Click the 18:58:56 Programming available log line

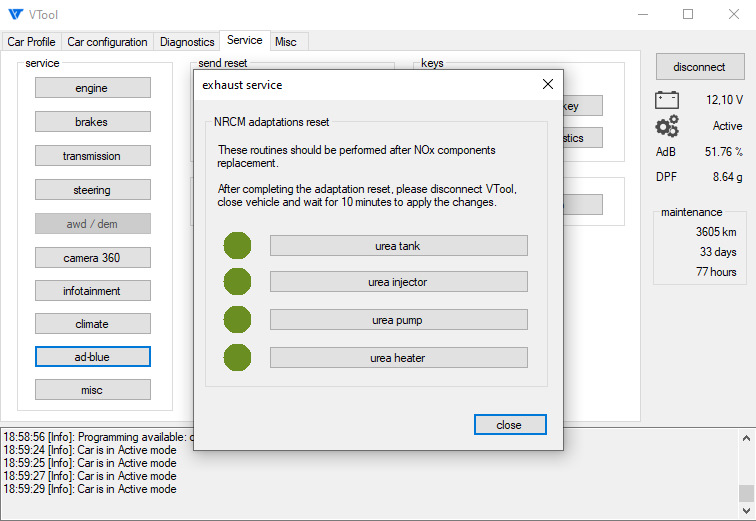coord(98,437)
